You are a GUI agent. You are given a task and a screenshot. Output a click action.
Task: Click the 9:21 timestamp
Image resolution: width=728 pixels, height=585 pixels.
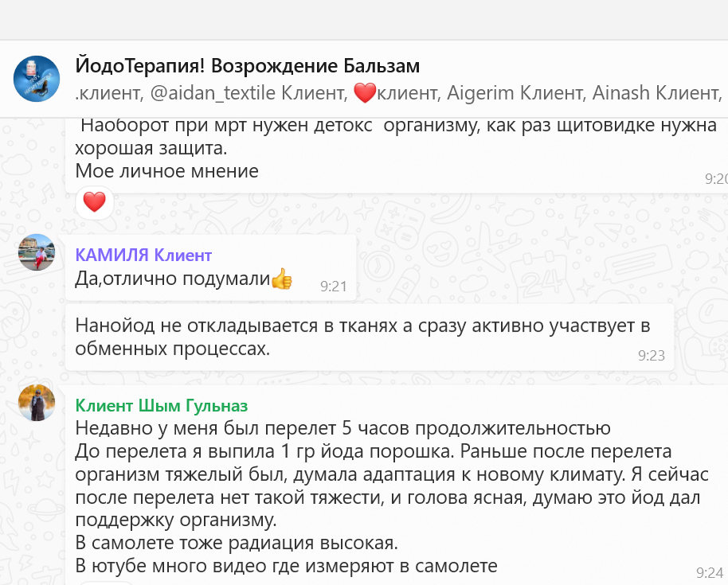pos(334,286)
